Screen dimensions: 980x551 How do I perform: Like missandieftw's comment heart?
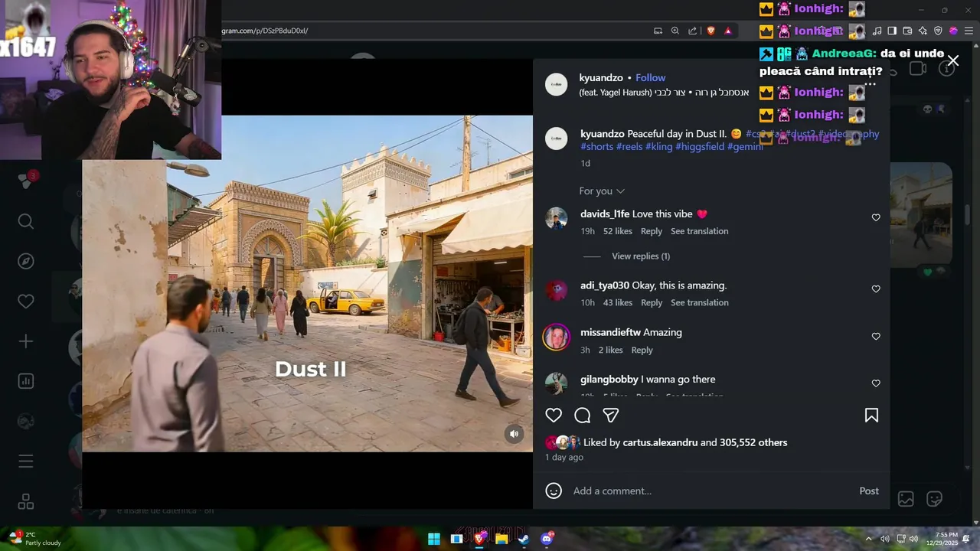876,337
